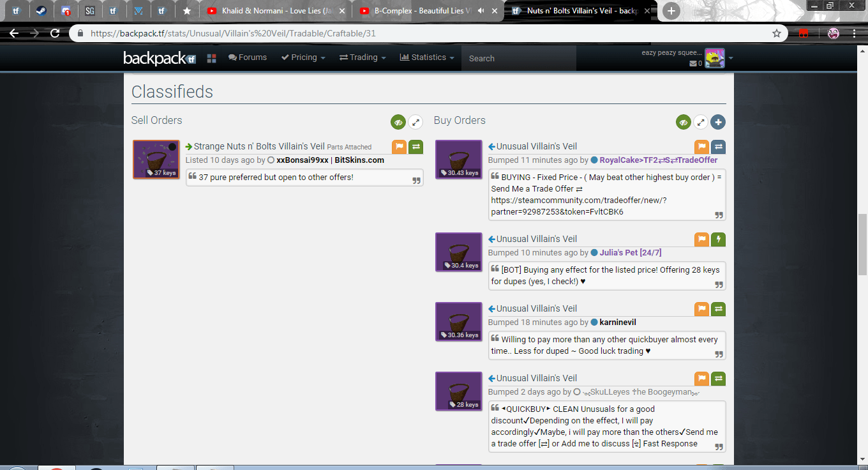This screenshot has width=868, height=470.
Task: Expand sell orders with the arrows icon
Action: pos(415,122)
